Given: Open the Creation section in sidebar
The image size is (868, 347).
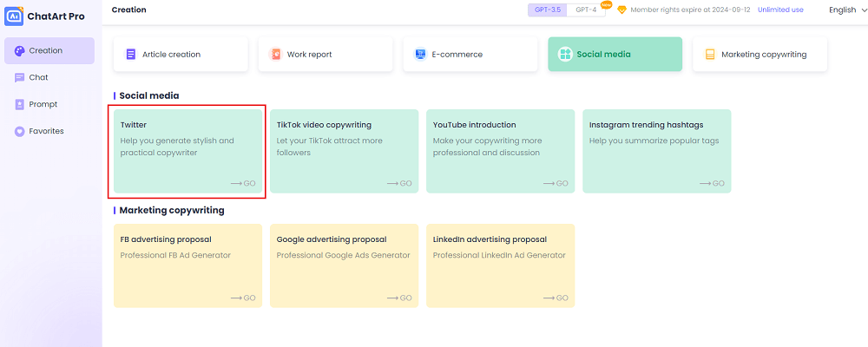Looking at the screenshot, I should pos(49,50).
